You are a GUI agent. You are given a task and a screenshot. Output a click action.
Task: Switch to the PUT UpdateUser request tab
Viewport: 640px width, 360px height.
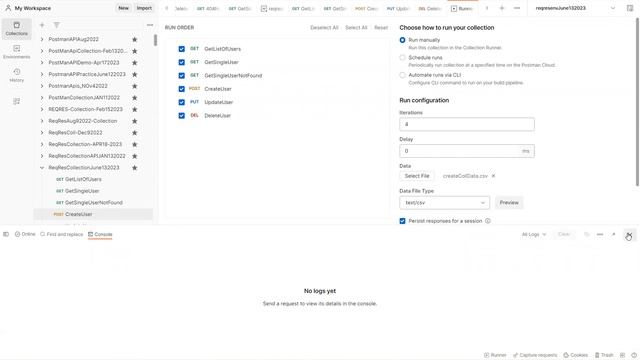pos(398,8)
